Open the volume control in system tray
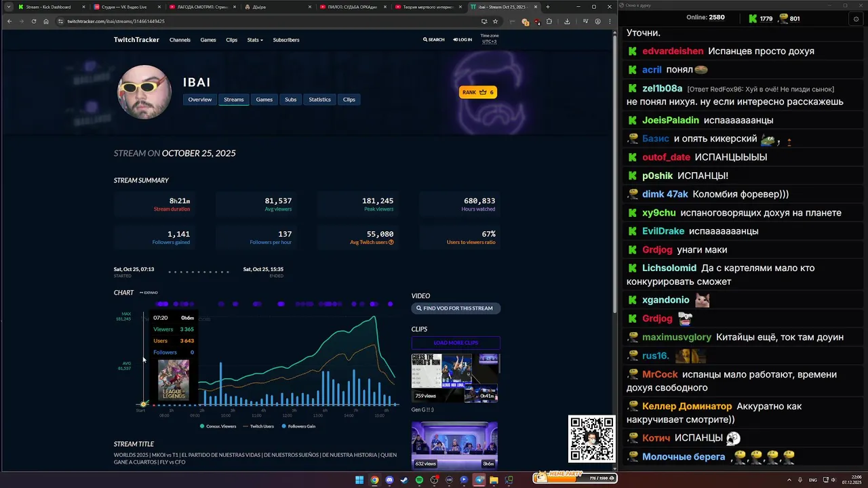The image size is (868, 488). point(834,480)
